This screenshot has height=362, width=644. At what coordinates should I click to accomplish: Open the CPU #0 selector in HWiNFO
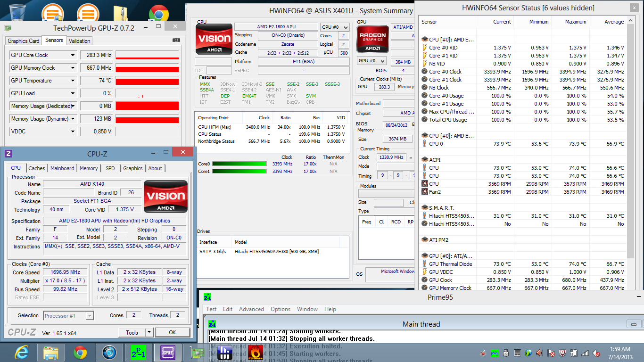click(x=335, y=27)
